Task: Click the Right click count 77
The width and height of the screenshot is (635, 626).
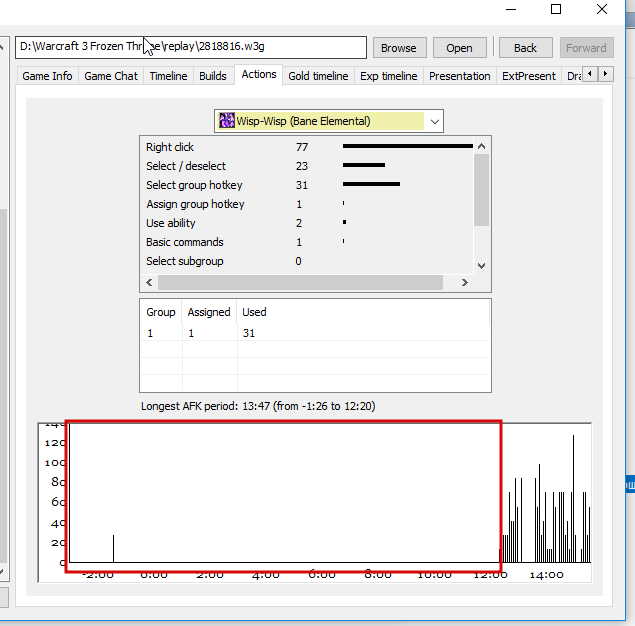Action: pyautogui.click(x=302, y=147)
